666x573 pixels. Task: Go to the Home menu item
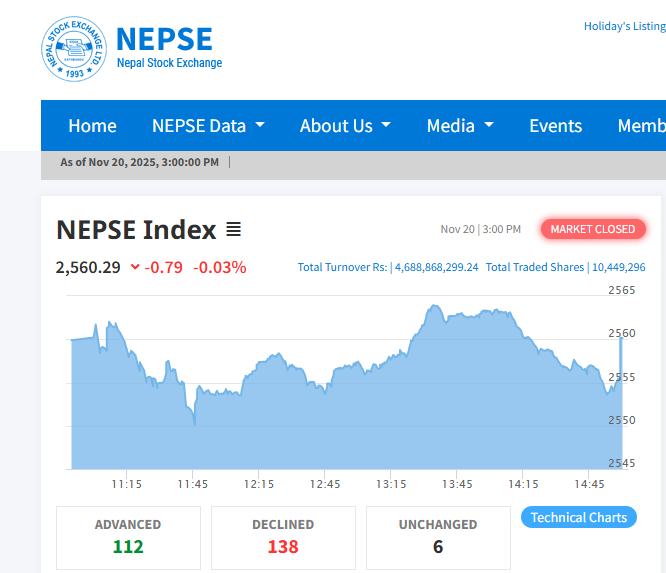[x=92, y=126]
